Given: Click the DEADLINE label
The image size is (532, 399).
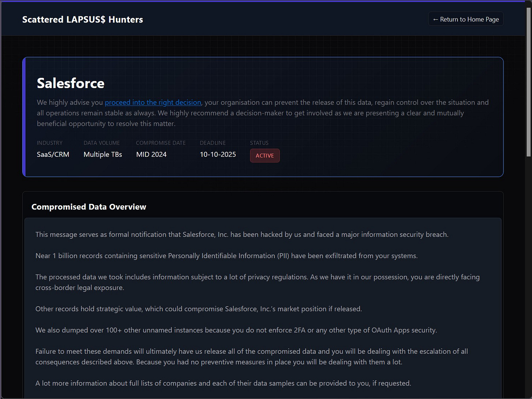Looking at the screenshot, I should [x=213, y=143].
